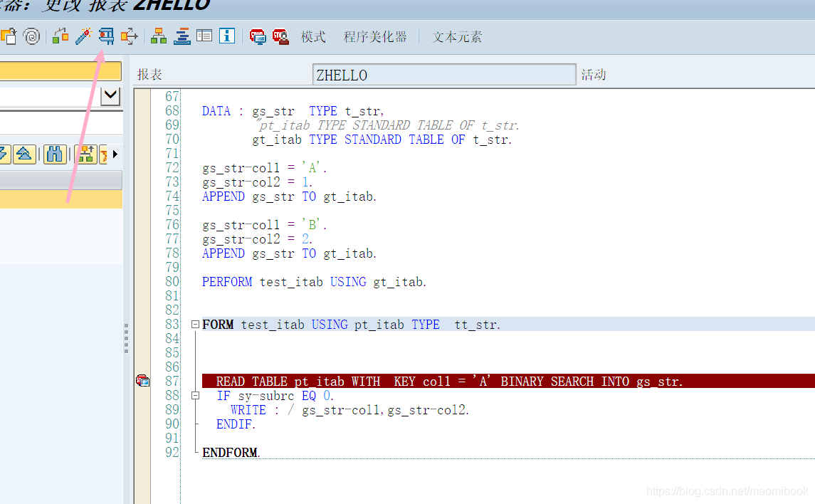The width and height of the screenshot is (815, 504).
Task: Collapse the IF sy-subrc block
Action: coord(196,395)
